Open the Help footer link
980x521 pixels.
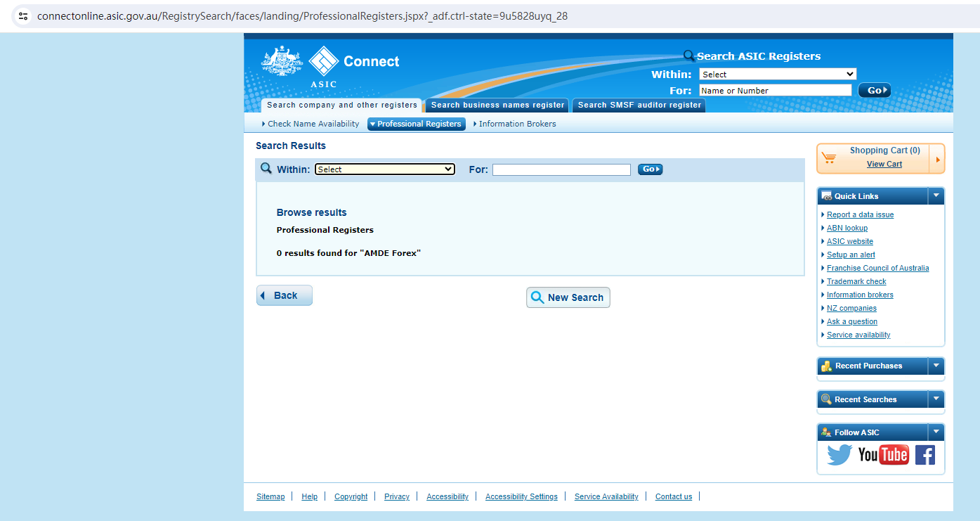point(309,496)
